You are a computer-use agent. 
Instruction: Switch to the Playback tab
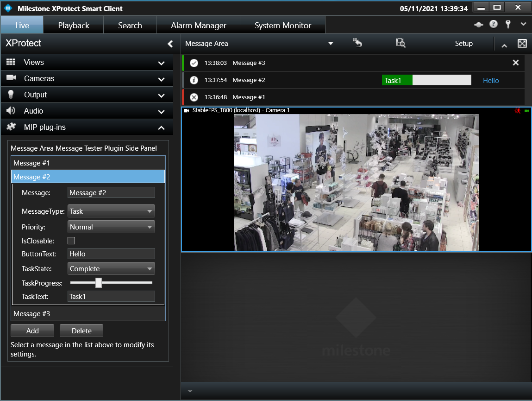[74, 25]
